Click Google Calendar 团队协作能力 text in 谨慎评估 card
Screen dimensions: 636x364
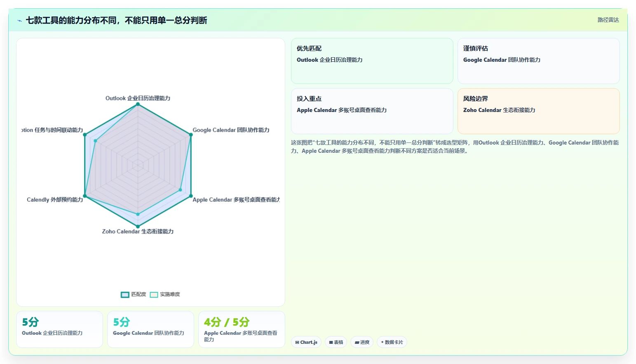point(502,60)
